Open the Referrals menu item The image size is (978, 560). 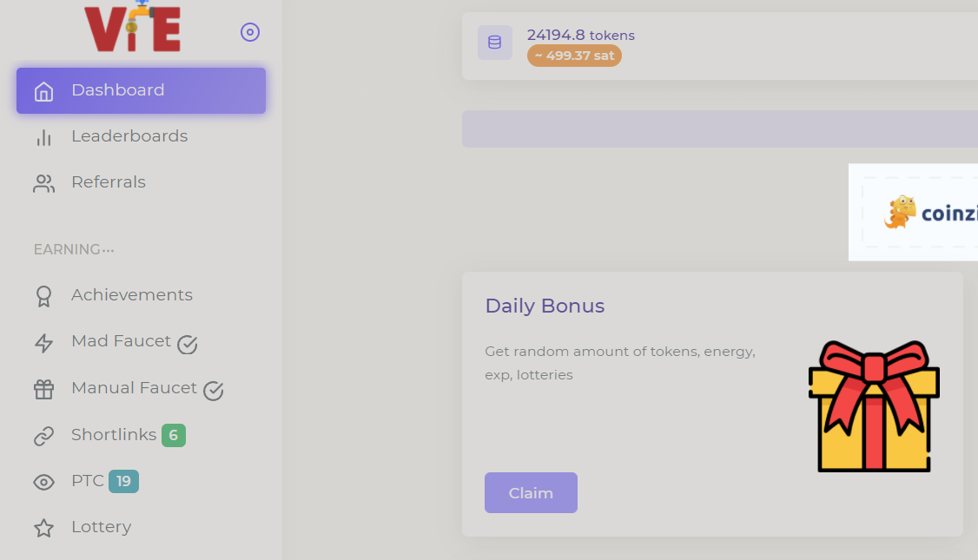coord(109,182)
